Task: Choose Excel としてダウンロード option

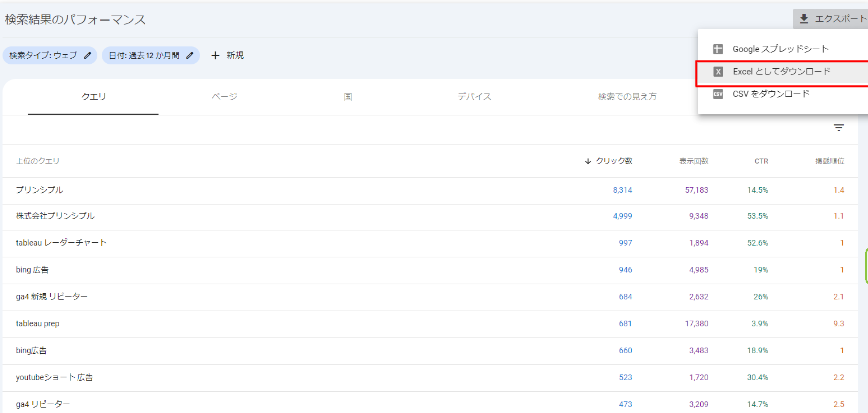Action: coord(781,72)
